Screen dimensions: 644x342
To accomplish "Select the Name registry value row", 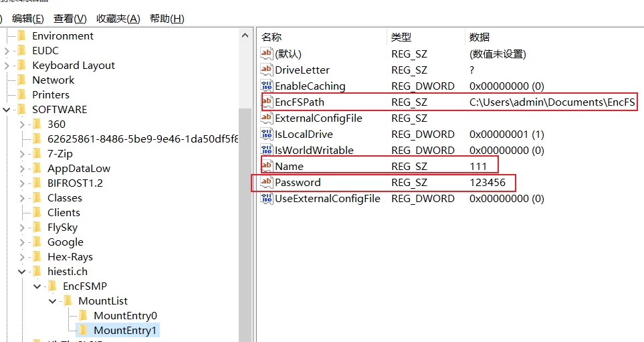I will click(x=289, y=167).
